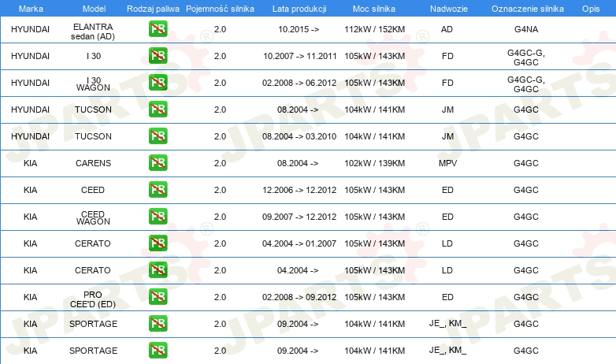The height and width of the screenshot is (364, 616).
Task: Select fuel icon in CERATO row ending 01.2007
Action: pyautogui.click(x=158, y=243)
